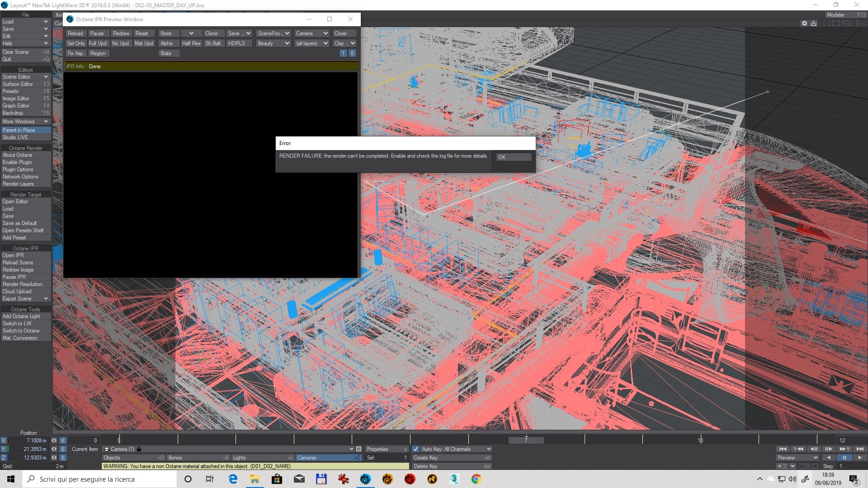Click the undo icon
The width and height of the screenshot is (868, 488).
782,466
